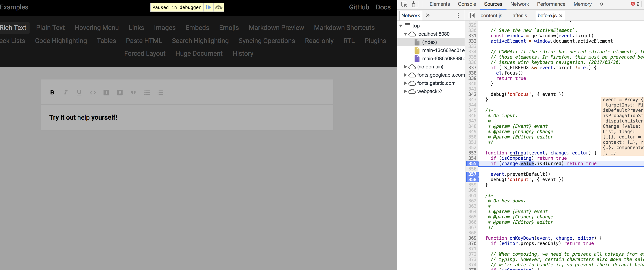644x270 pixels.
Task: Toggle the breakpoint on line 357
Action: [x=472, y=174]
